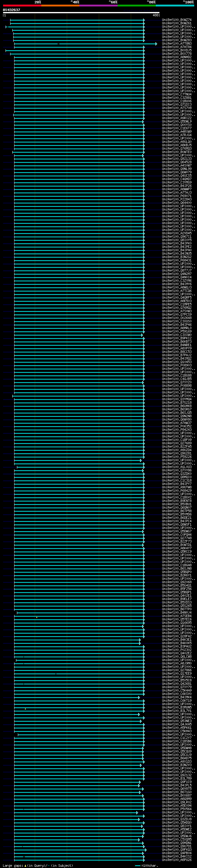Click hit label UniRef100_P22843
The width and height of the screenshot is (197, 868).
click(177, 200)
